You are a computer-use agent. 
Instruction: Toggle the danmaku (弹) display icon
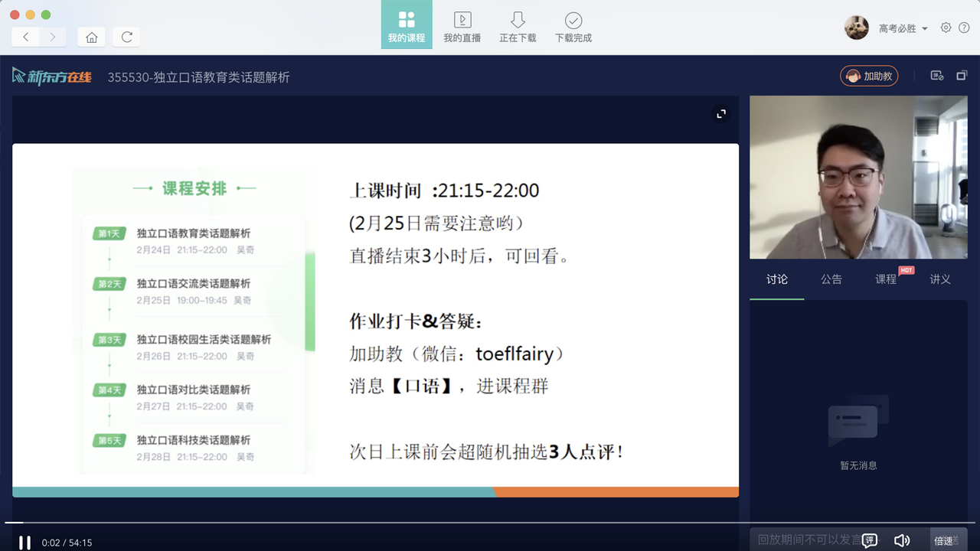pos(870,540)
